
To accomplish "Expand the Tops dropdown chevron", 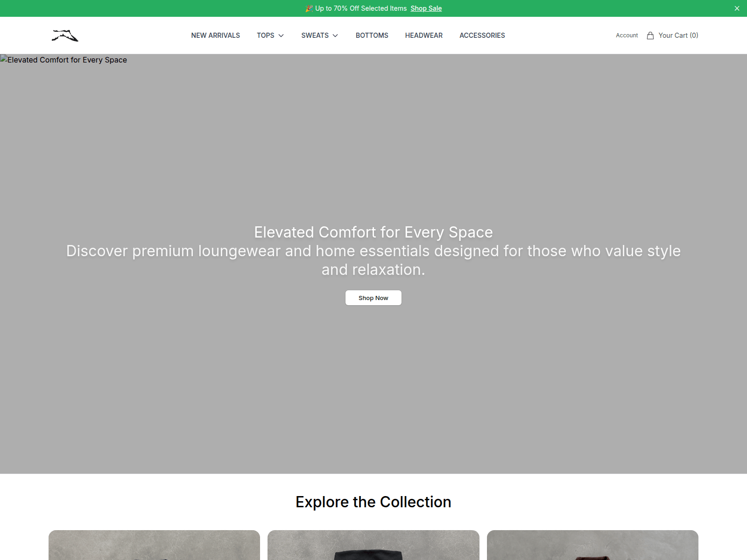I will [x=281, y=35].
